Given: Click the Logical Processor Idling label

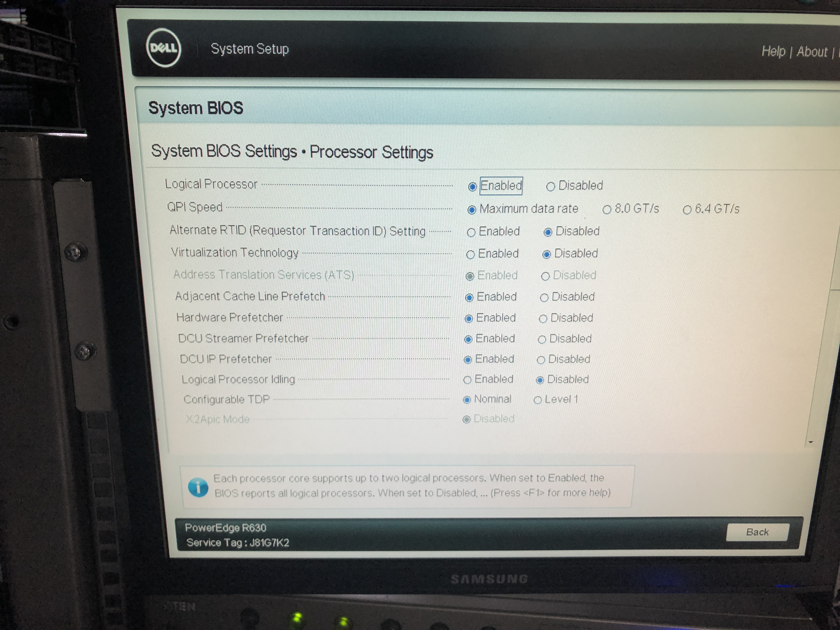Looking at the screenshot, I should (238, 379).
